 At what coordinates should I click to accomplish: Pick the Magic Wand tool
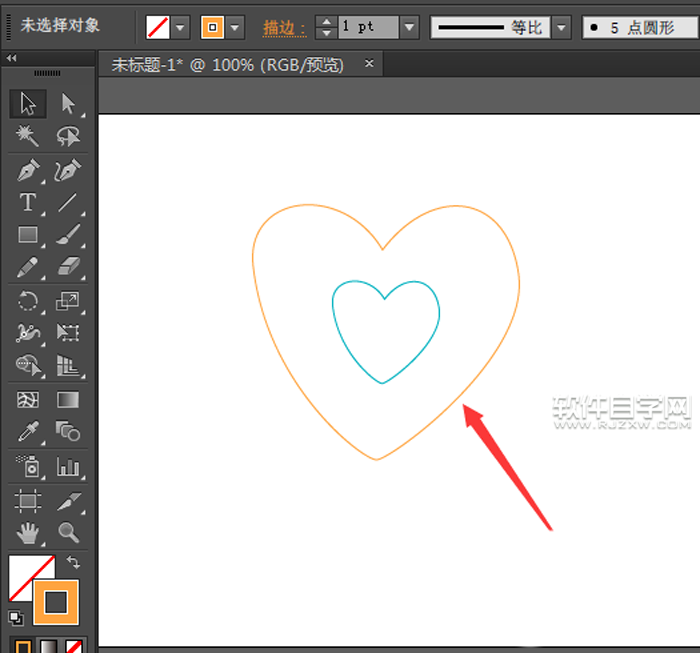coord(28,136)
